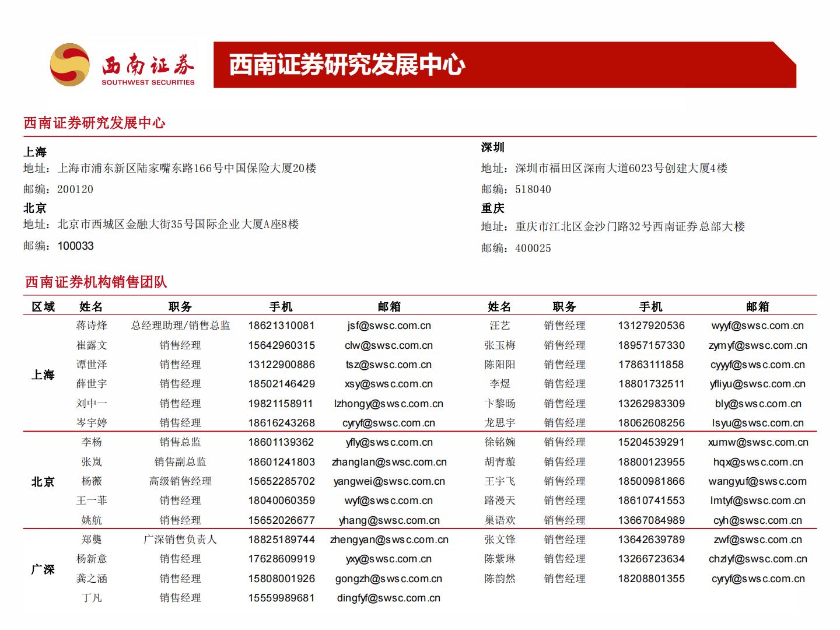This screenshot has width=840, height=630.
Task: Click phone number 18208801355
Action: pos(651,579)
